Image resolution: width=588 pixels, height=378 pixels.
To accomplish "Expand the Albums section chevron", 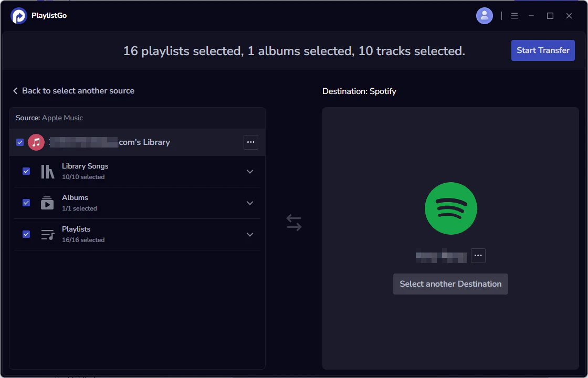I will point(250,203).
